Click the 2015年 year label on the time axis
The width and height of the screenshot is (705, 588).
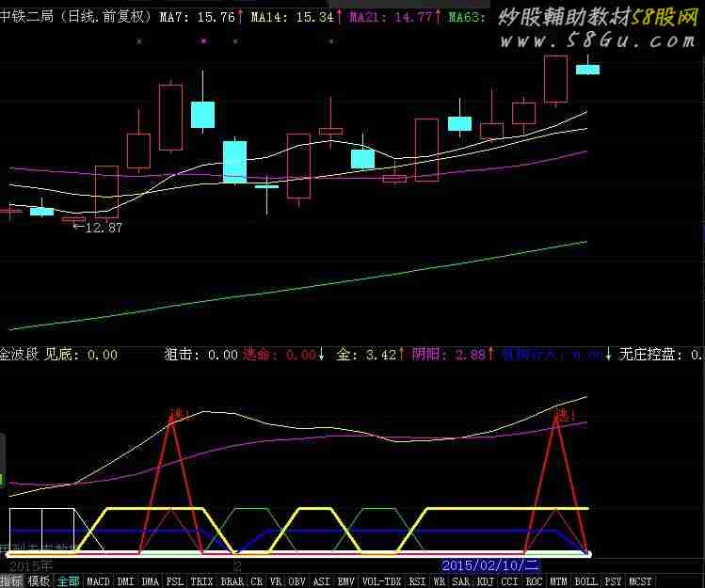click(30, 566)
